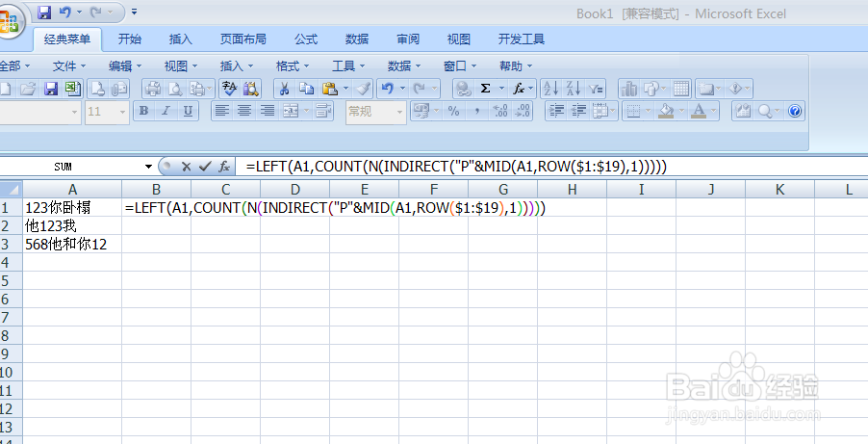Click the Save icon in classic toolbar
The height and width of the screenshot is (444, 868).
coord(51,89)
